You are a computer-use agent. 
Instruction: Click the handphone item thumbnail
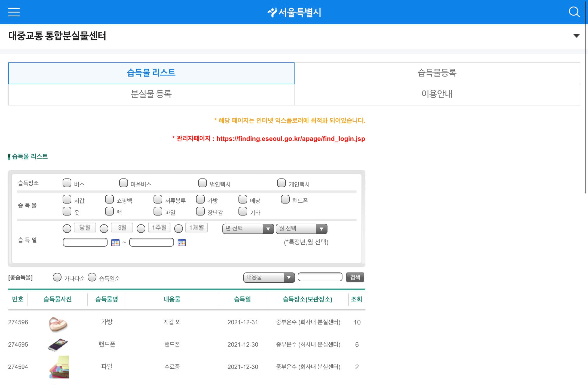pos(58,345)
